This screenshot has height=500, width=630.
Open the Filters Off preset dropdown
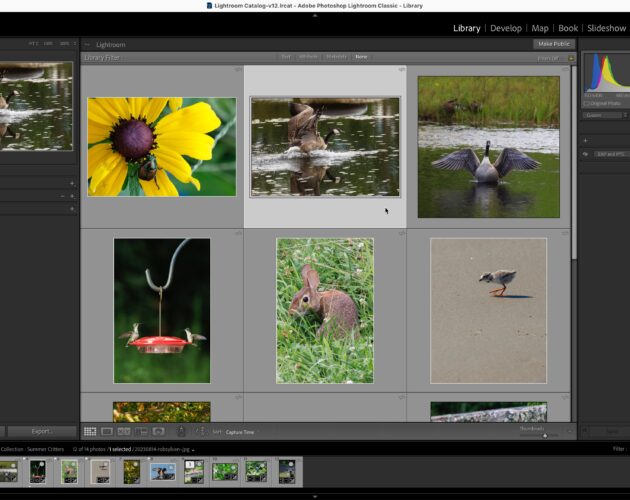coord(548,58)
